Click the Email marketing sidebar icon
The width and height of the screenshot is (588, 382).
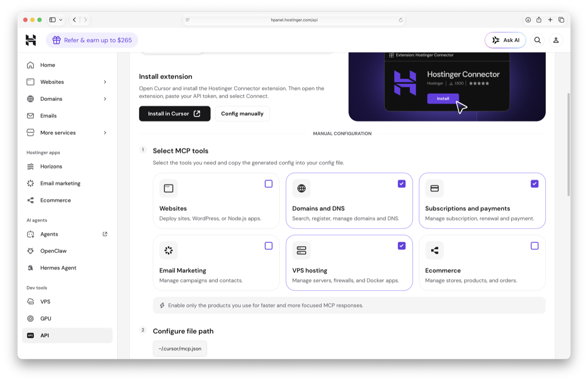[30, 183]
